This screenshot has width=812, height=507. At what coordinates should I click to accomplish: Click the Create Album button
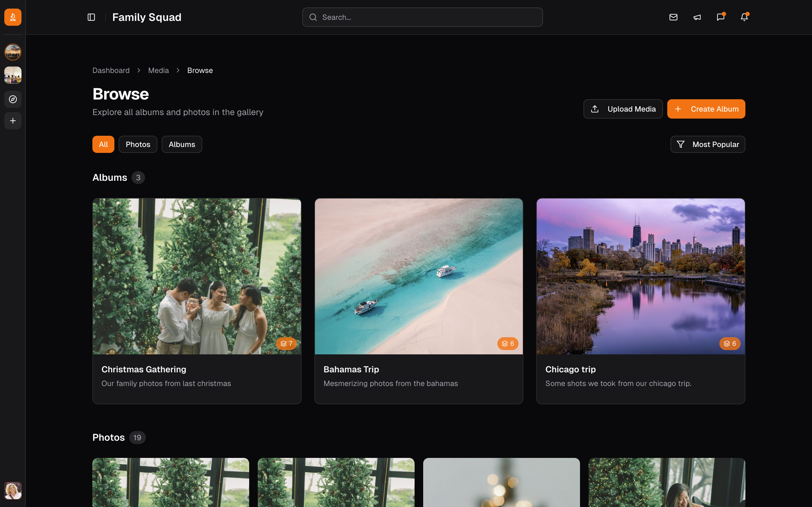tap(706, 109)
